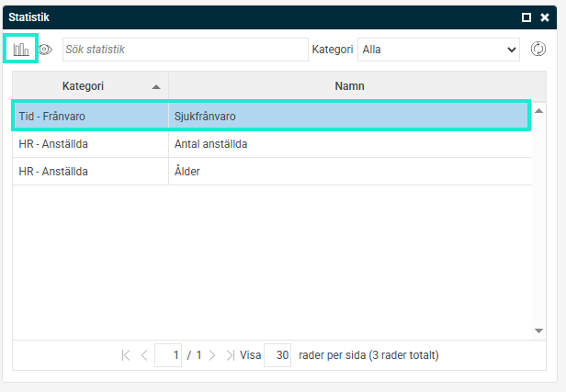Select the Ålder statistics row

click(x=270, y=172)
